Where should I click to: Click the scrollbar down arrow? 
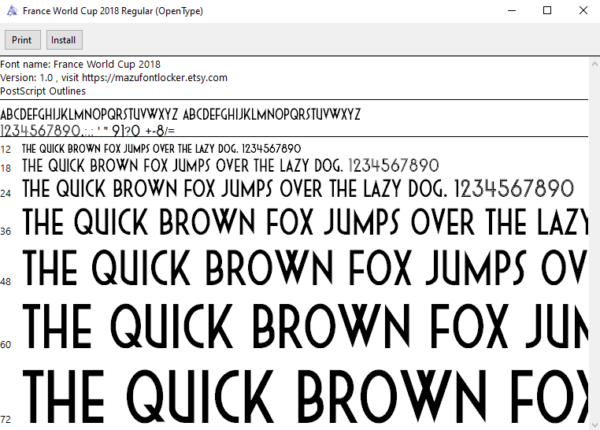coord(595,425)
